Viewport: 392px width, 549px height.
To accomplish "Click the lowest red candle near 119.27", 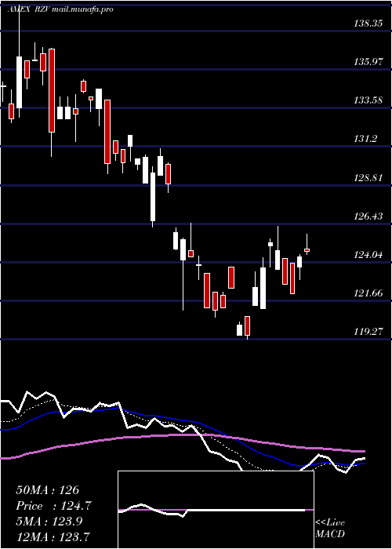I will pos(248,326).
